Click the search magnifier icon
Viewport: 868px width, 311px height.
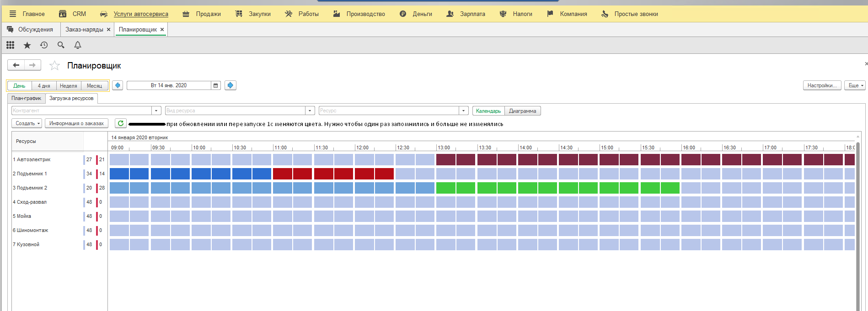coord(61,45)
